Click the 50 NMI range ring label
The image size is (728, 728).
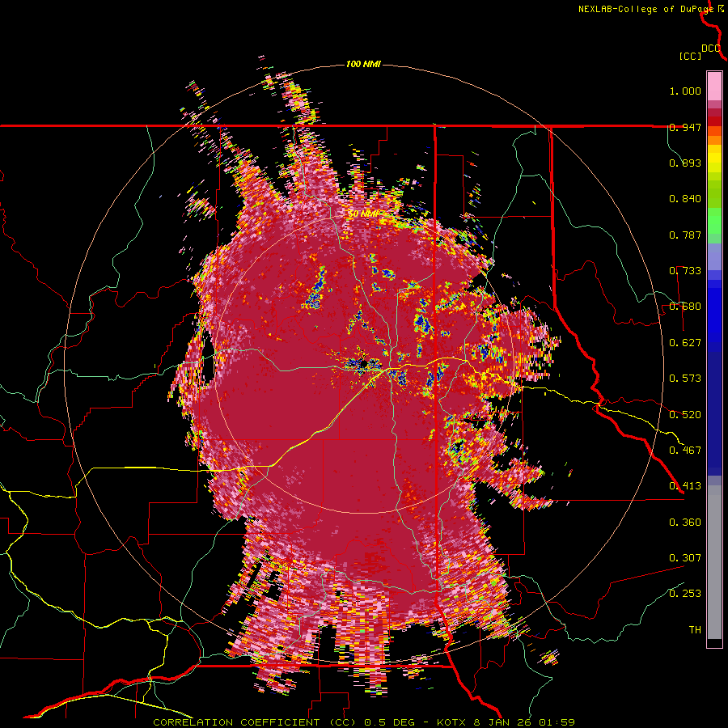363,214
